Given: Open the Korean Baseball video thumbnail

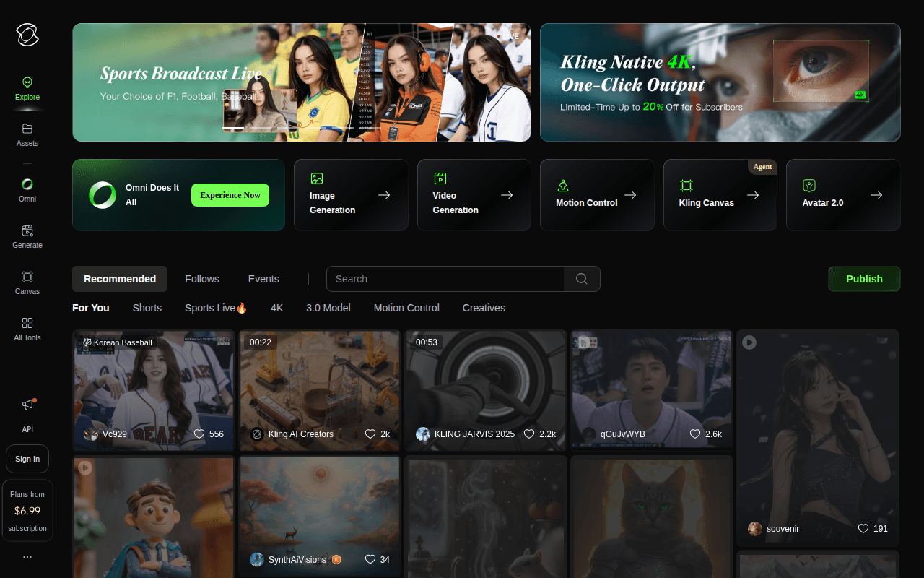Looking at the screenshot, I should (154, 390).
